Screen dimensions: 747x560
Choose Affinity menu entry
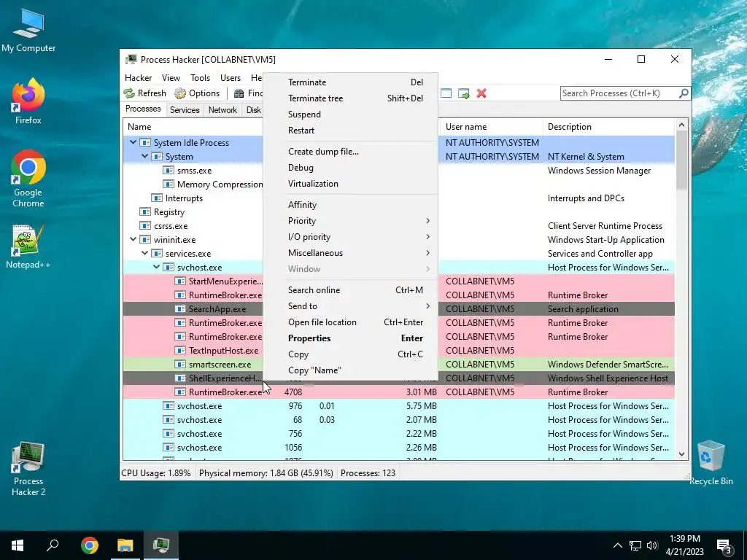(x=351, y=205)
